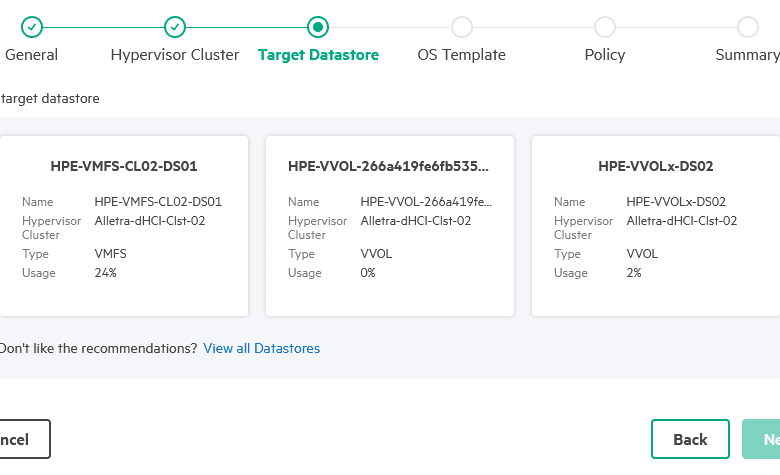The height and width of the screenshot is (475, 780).
Task: Click the 0% usage value
Action: [368, 273]
